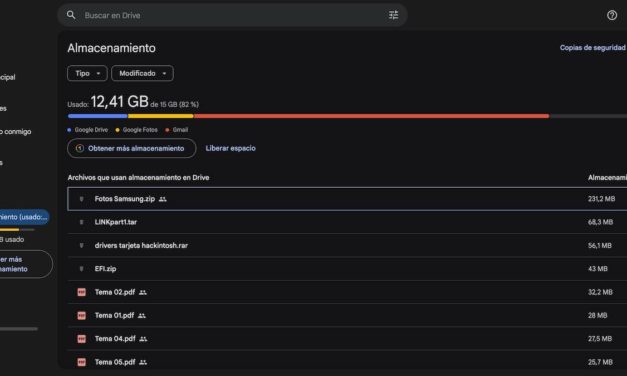Click the Google Fotos legend label
This screenshot has width=627, height=376.
[140, 130]
